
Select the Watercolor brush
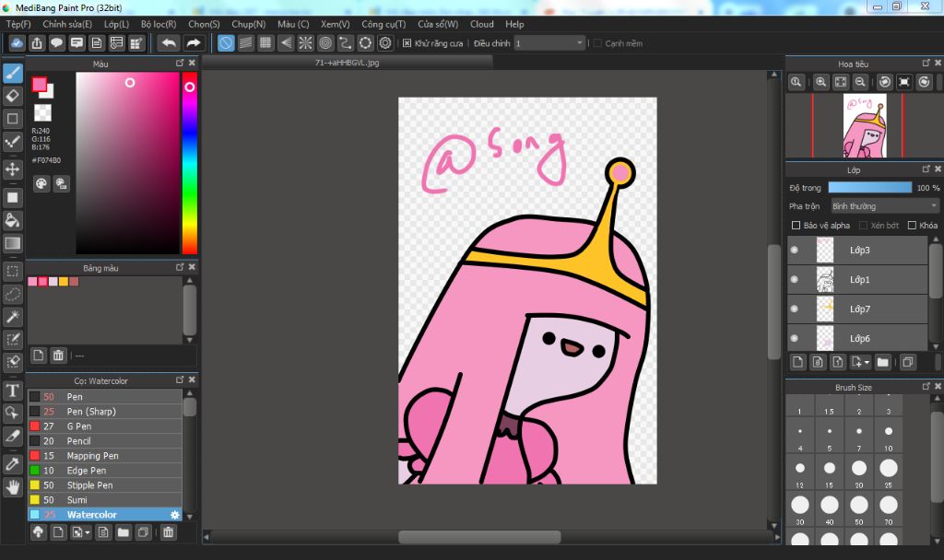pos(105,515)
